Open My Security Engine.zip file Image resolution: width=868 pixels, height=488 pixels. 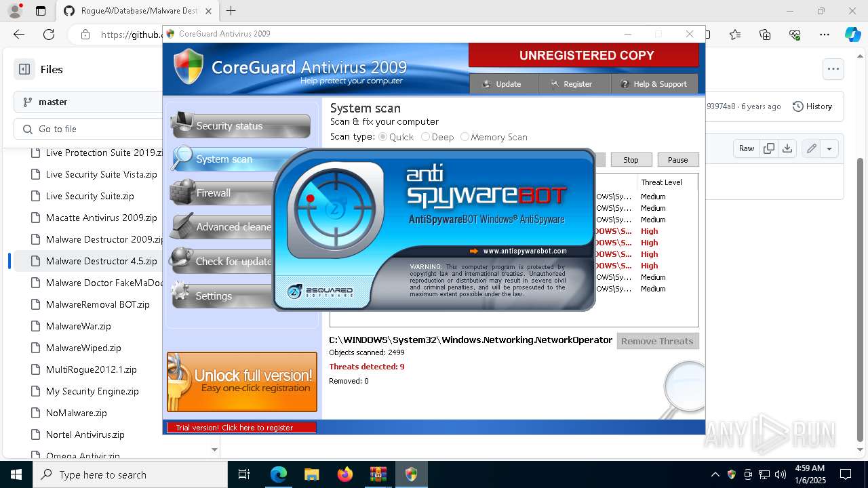[x=92, y=391]
